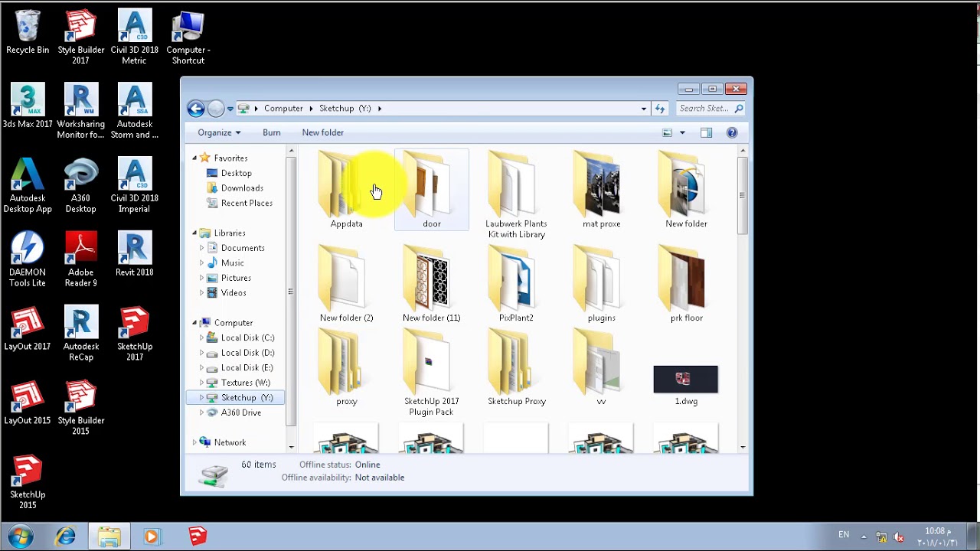
Task: Select Laubwerk Plants Kit with Library folder
Action: tap(516, 195)
